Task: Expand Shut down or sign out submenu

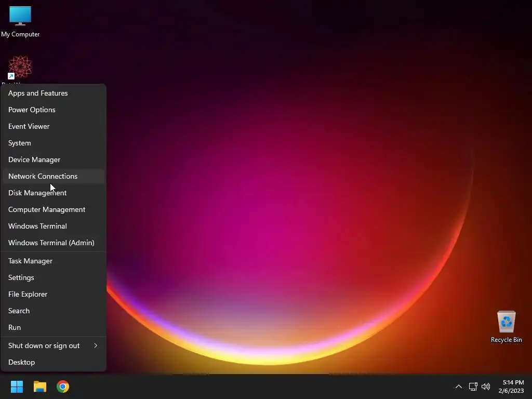Action: tap(54, 345)
